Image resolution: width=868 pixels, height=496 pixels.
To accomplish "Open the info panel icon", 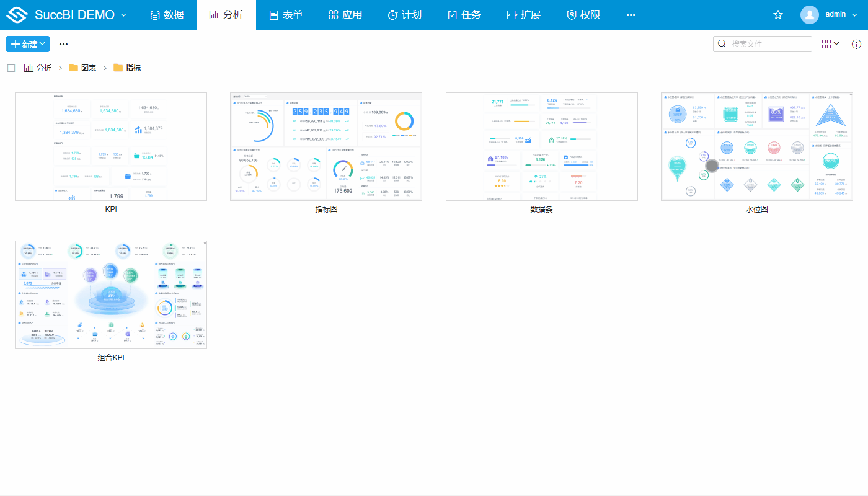I will [856, 44].
